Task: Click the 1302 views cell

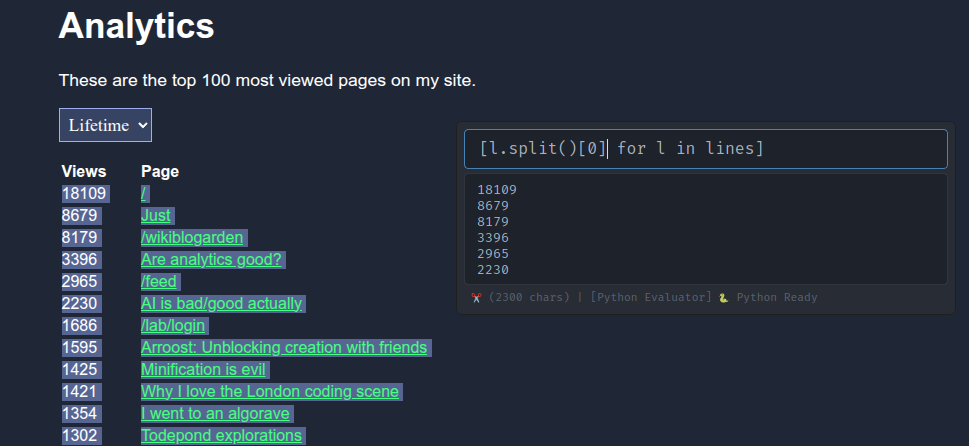Action: point(80,435)
